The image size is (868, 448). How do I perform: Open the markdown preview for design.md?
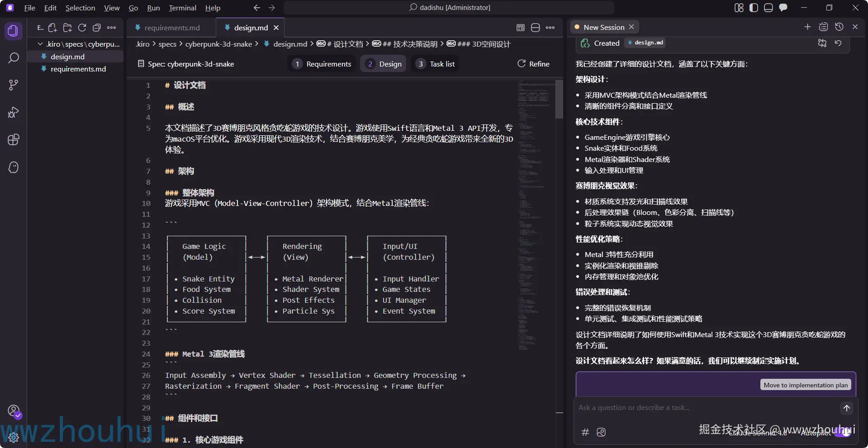[x=521, y=28]
